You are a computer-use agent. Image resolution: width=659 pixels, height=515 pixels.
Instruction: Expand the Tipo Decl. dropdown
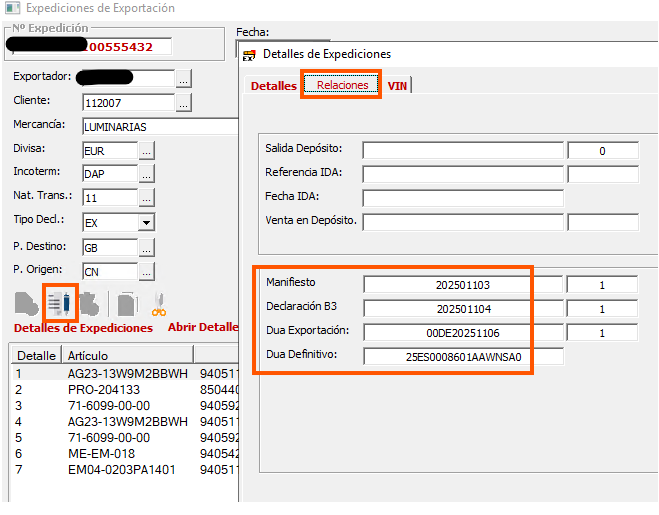[x=146, y=223]
